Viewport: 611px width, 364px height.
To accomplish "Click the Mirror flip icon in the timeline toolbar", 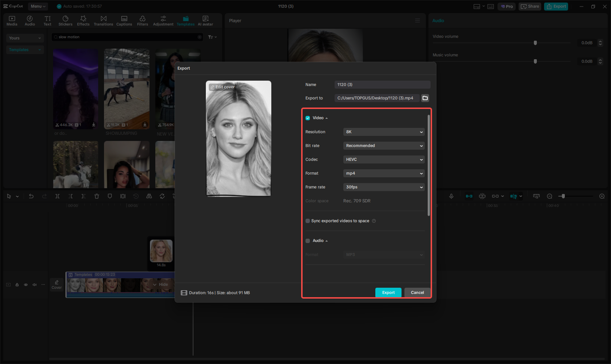I will coord(149,196).
